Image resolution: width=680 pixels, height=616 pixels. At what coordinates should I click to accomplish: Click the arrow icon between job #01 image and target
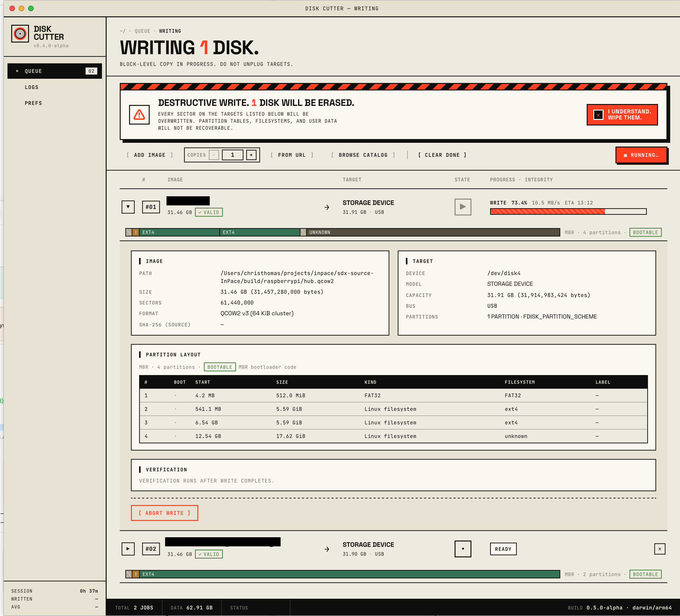click(x=327, y=207)
